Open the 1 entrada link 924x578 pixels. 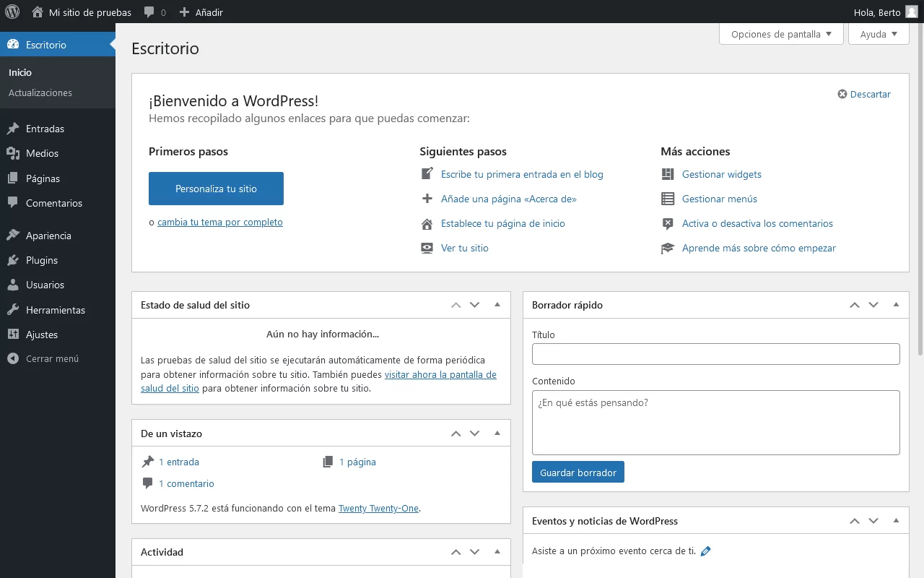pyautogui.click(x=179, y=462)
